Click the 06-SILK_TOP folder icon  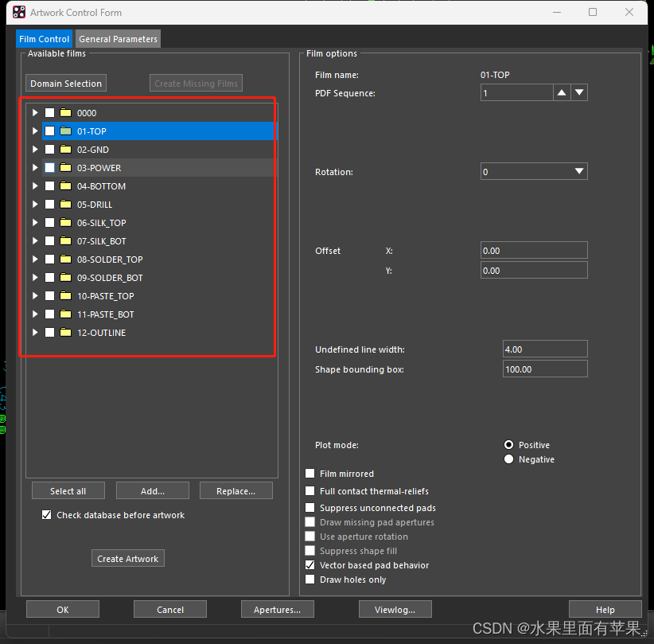point(66,223)
